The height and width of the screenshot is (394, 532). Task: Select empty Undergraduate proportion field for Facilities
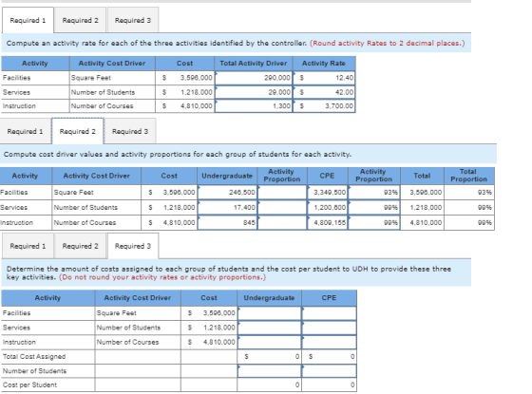[282, 193]
